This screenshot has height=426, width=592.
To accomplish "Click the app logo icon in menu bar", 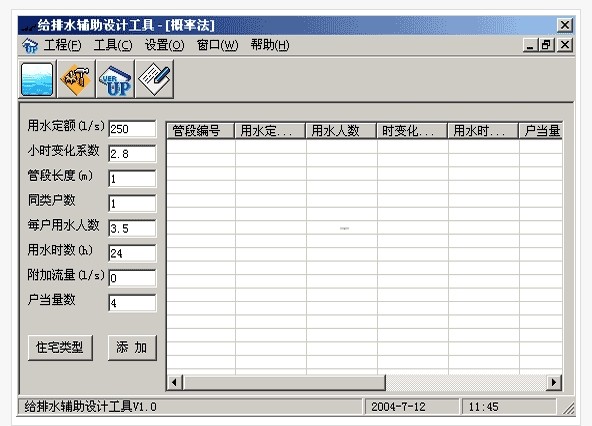I will pyautogui.click(x=30, y=46).
